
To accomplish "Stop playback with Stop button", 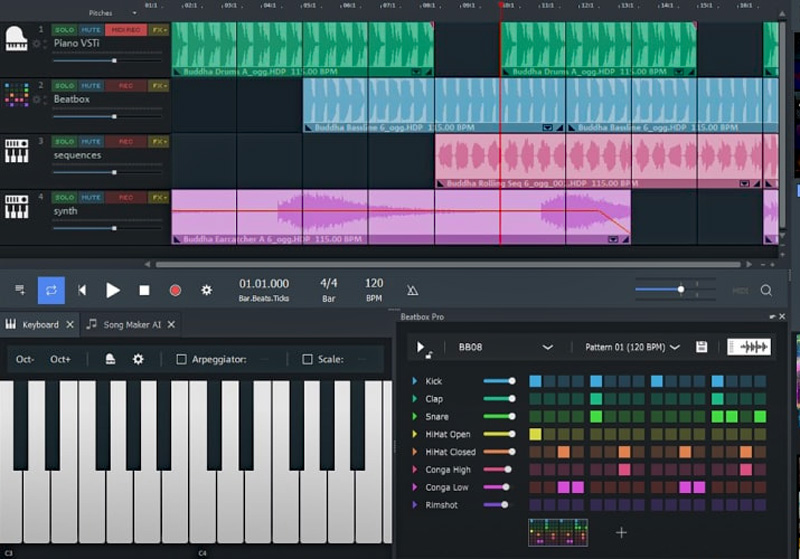I will 144,290.
